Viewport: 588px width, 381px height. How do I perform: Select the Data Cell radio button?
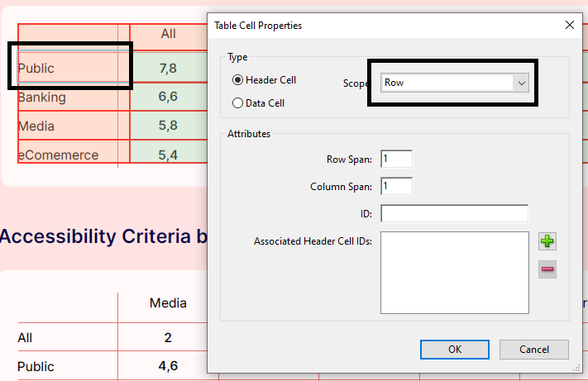pos(238,103)
